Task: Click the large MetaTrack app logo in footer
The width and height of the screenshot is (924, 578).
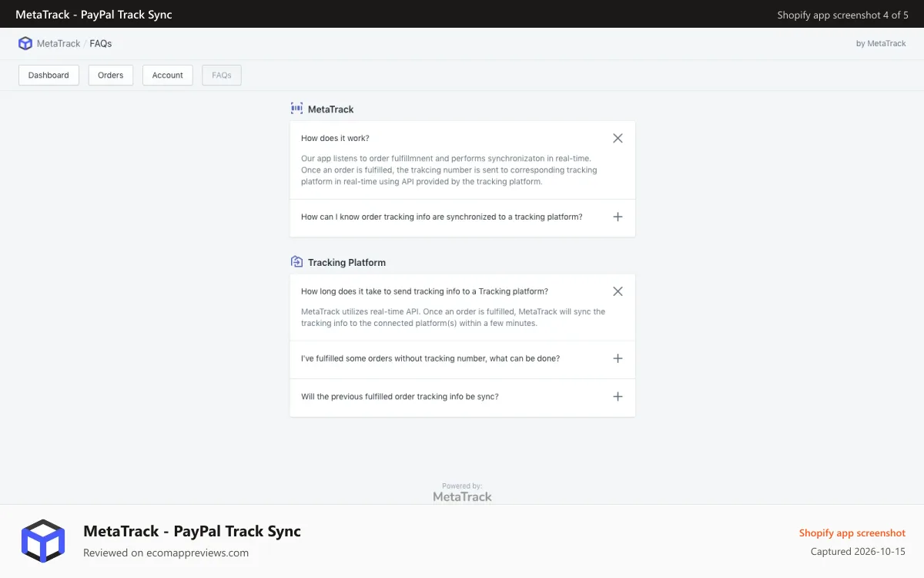Action: click(43, 541)
